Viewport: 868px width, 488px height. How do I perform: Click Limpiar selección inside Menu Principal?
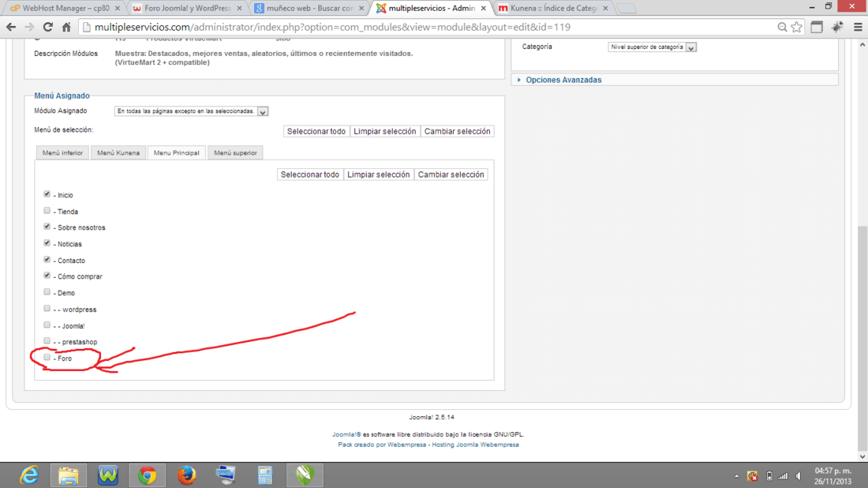379,175
